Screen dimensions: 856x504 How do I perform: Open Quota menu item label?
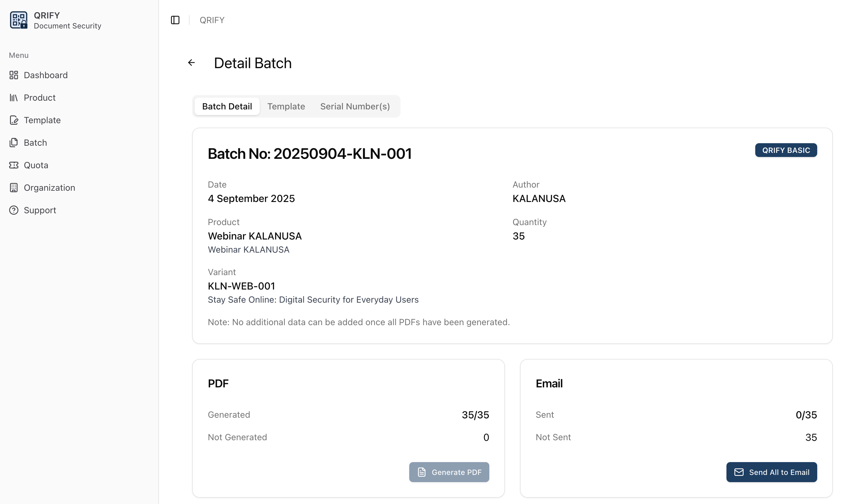[36, 165]
